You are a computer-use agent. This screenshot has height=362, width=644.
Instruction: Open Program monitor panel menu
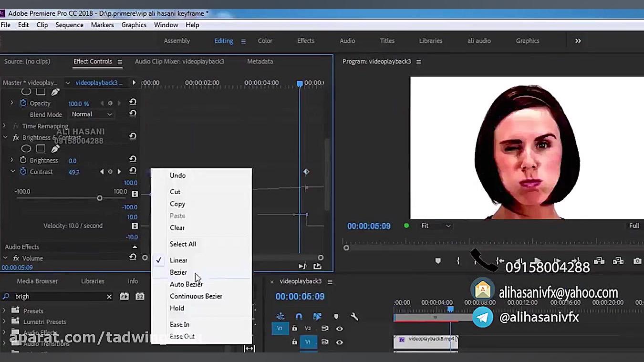click(418, 62)
